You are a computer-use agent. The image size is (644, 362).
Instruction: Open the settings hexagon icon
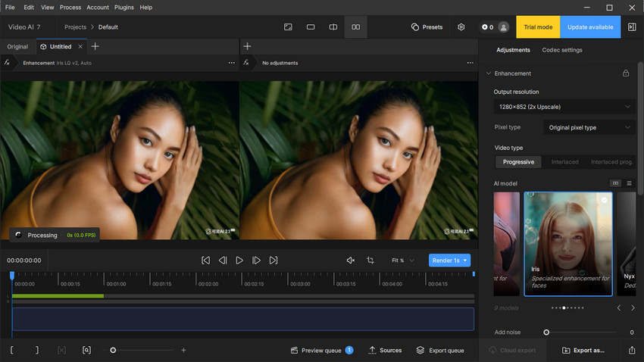461,27
